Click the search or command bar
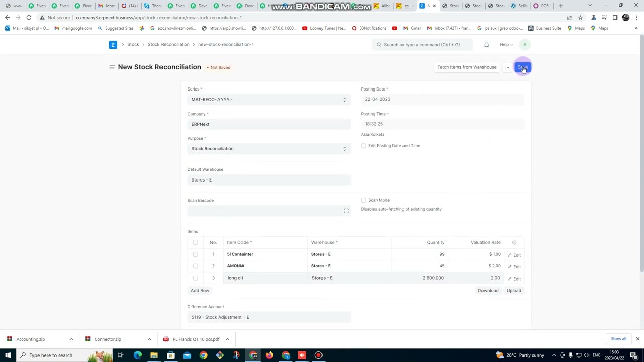This screenshot has width=644, height=362. (423, 45)
